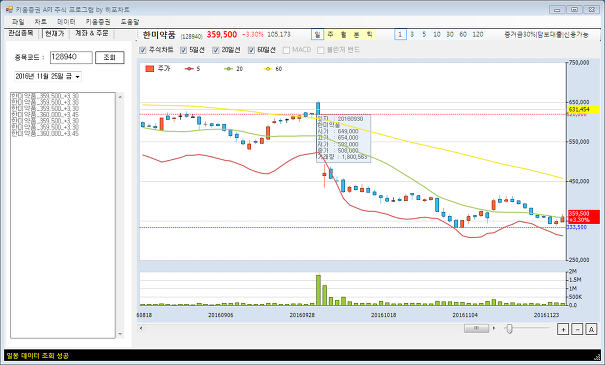This screenshot has height=365, width=605.
Task: Zoom in the chart with the + button
Action: coord(563,329)
